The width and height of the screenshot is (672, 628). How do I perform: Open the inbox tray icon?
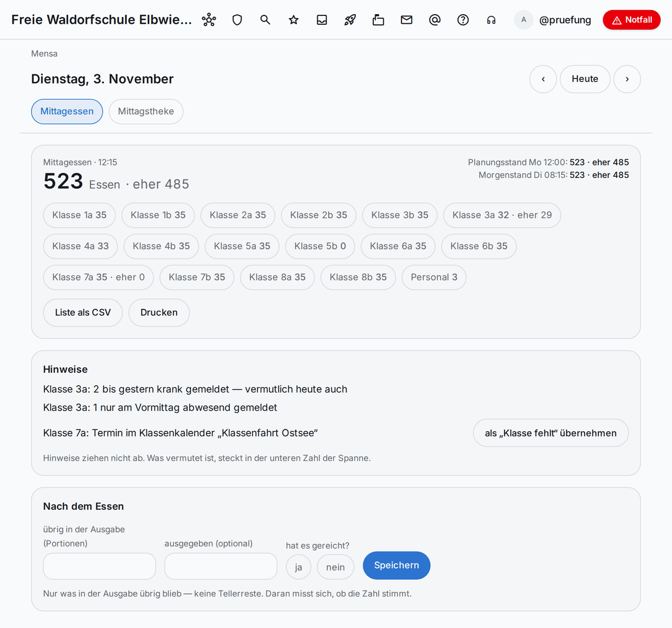click(x=322, y=20)
